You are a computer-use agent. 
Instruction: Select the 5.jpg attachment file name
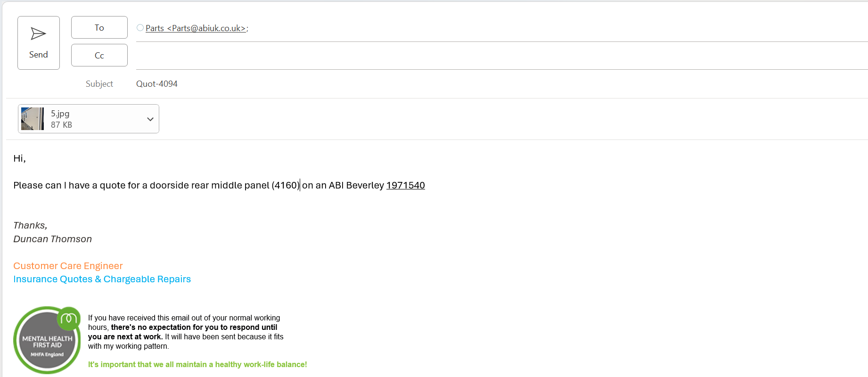coord(60,114)
